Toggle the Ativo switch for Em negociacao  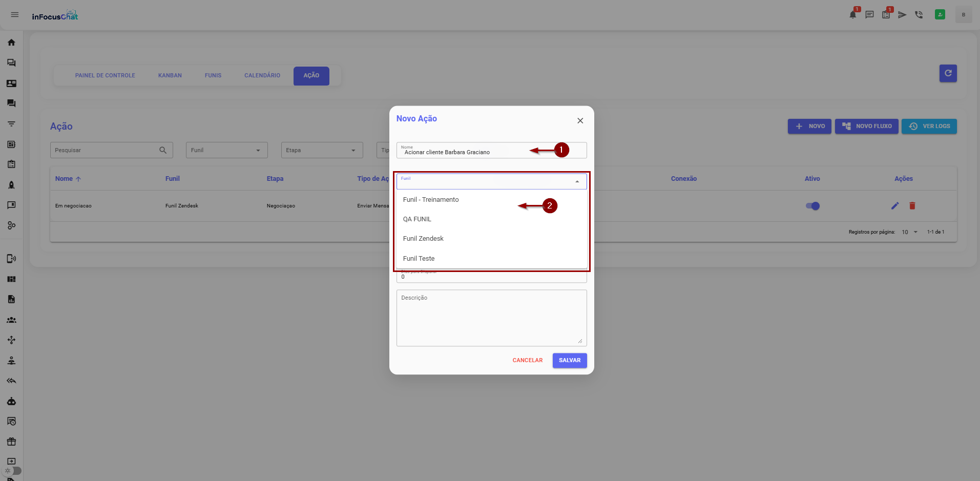[x=812, y=206]
